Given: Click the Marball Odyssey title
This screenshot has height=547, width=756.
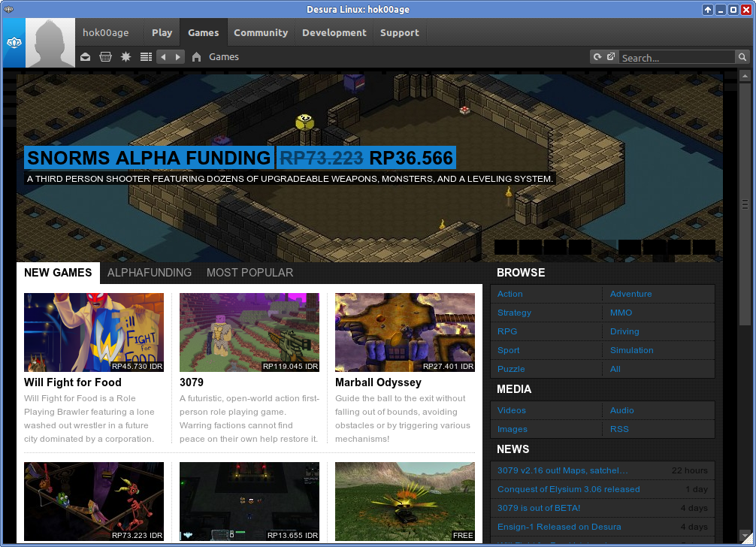Looking at the screenshot, I should click(379, 382).
